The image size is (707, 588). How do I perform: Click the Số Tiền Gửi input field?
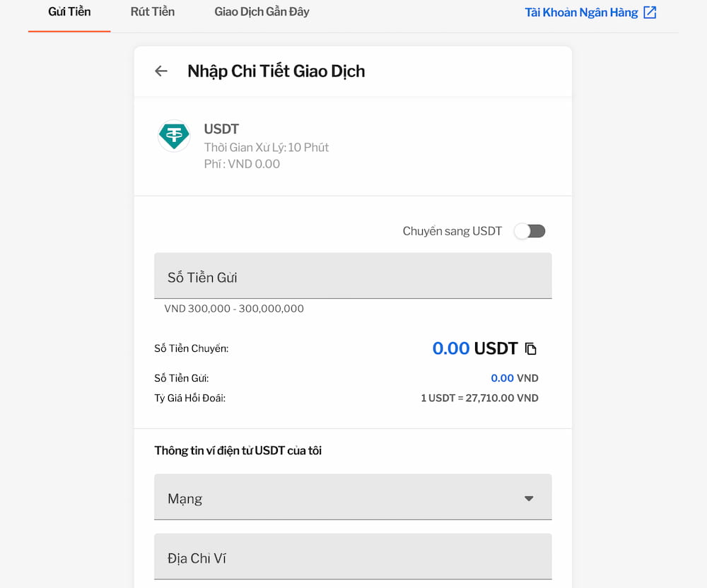[x=353, y=276]
